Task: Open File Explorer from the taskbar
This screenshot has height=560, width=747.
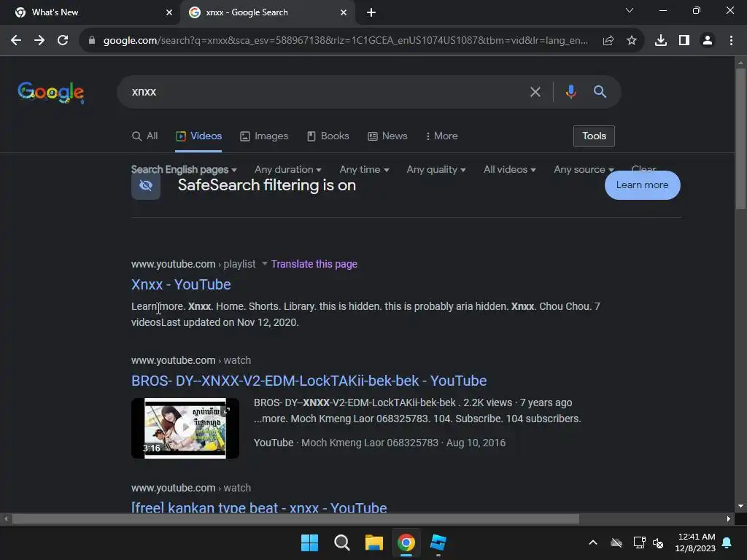Action: 374,542
